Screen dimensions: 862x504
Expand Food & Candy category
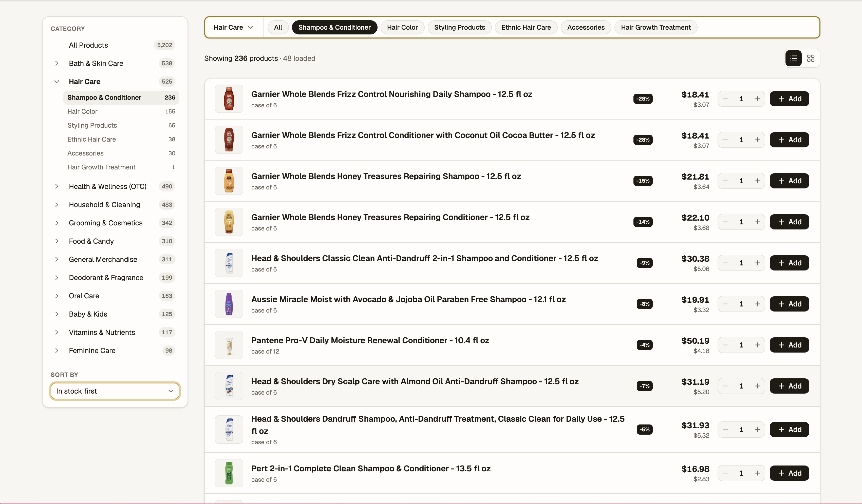pos(57,241)
